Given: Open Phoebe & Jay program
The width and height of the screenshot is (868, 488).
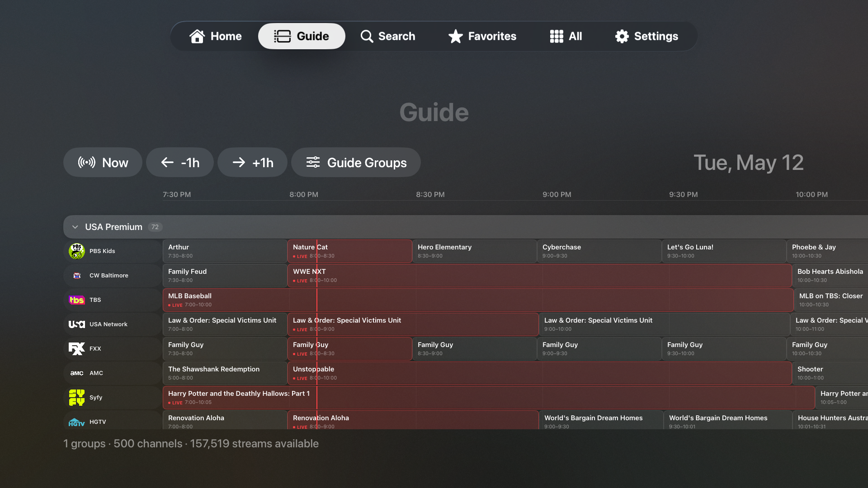Looking at the screenshot, I should (827, 251).
